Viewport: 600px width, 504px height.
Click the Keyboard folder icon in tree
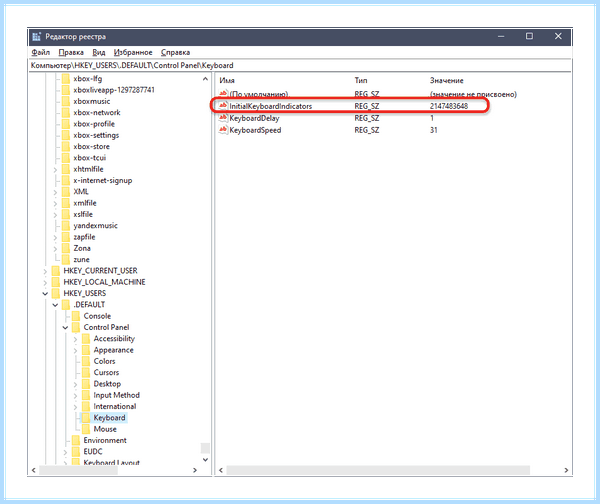86,418
